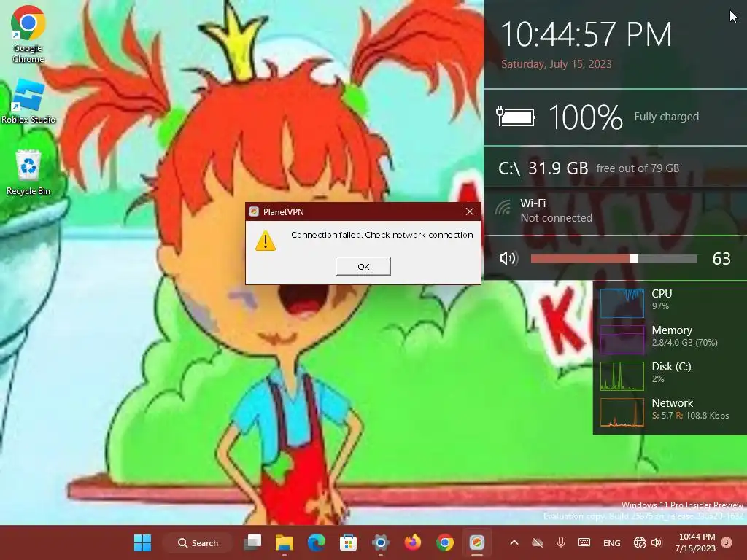747x560 pixels.
Task: Open Microsoft Store from the taskbar
Action: point(348,542)
